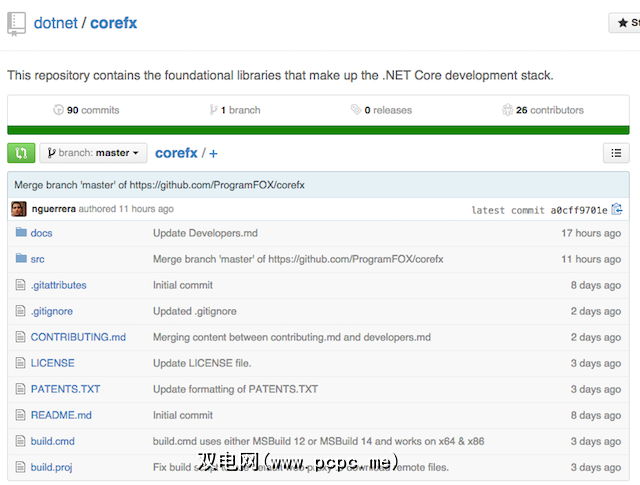Click the LICENSE file icon
The height and width of the screenshot is (485, 640).
tap(20, 363)
